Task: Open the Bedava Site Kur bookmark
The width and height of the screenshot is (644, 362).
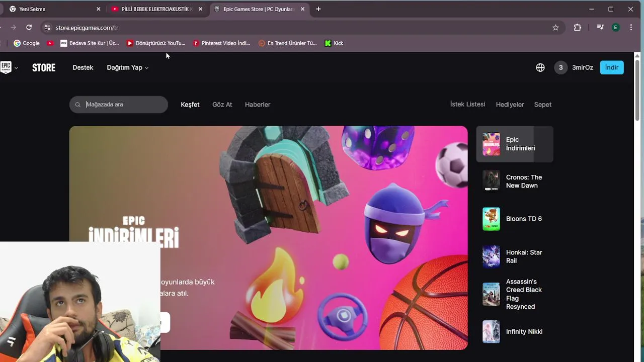Action: (x=90, y=43)
